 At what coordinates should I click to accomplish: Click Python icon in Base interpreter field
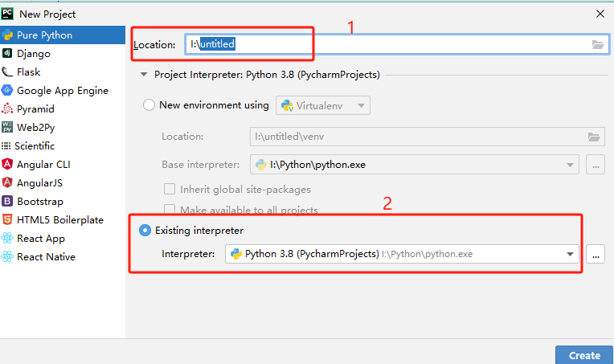point(261,165)
